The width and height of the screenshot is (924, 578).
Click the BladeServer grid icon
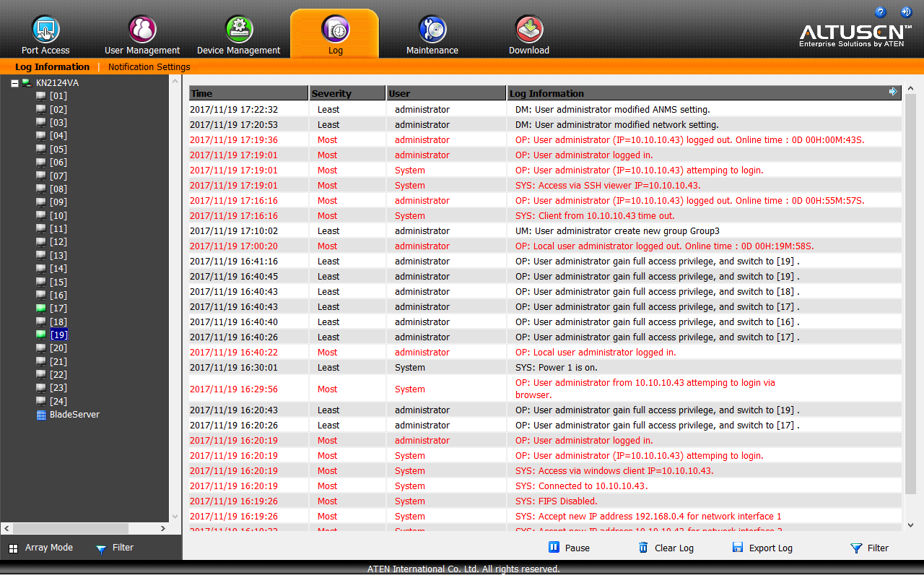pyautogui.click(x=41, y=415)
